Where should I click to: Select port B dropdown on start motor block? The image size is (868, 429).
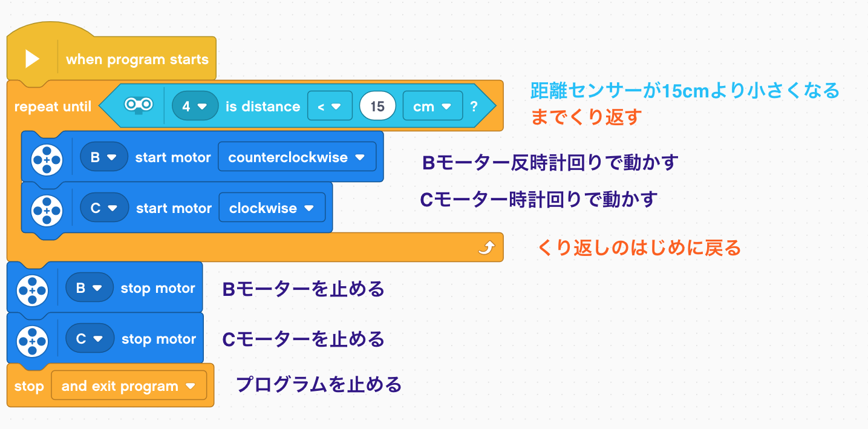click(x=103, y=157)
